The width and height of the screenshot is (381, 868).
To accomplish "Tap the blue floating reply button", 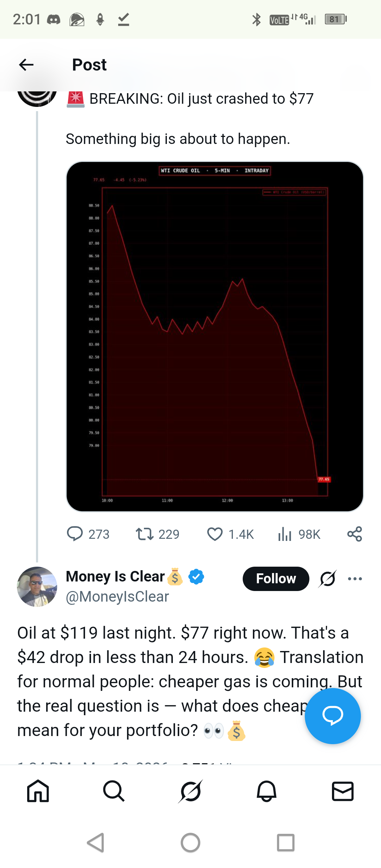I will [332, 716].
